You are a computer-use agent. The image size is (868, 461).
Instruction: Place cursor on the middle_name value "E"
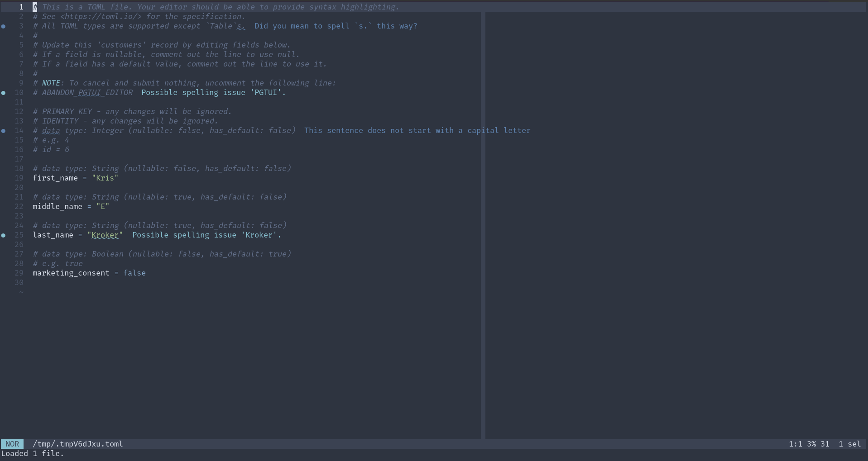click(103, 206)
